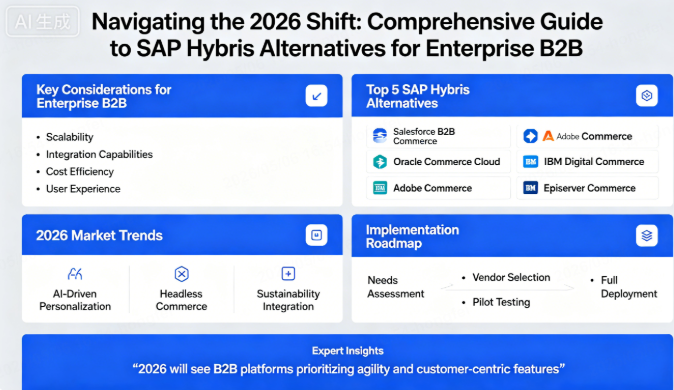Click the 'Oracle Commerce Cloud' label
This screenshot has width=674, height=390.
pos(447,162)
